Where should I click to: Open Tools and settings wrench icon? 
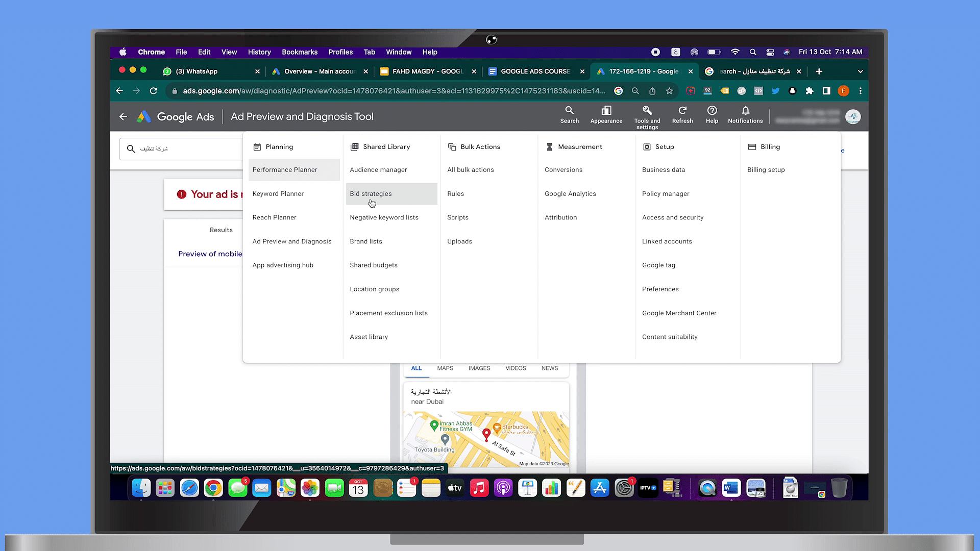[x=647, y=110]
